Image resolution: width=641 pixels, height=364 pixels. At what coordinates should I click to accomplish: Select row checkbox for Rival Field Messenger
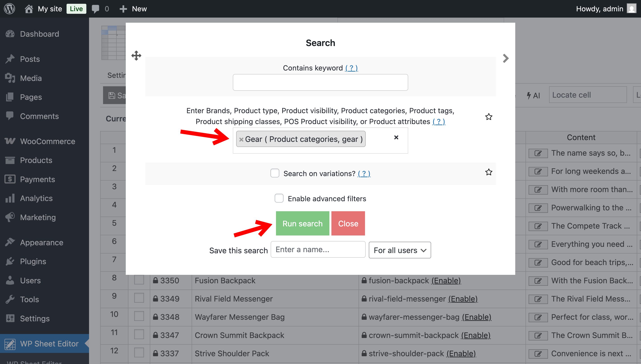pyautogui.click(x=139, y=298)
